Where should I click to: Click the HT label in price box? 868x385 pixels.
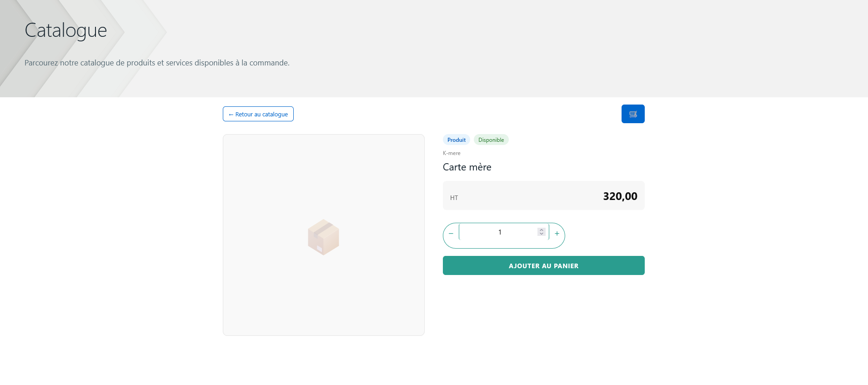point(454,198)
